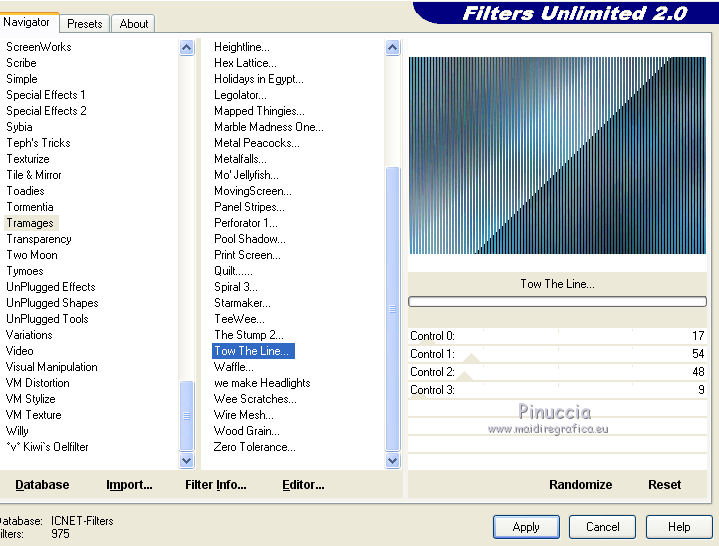Select the Texturize category
This screenshot has width=719, height=546.
coord(28,159)
